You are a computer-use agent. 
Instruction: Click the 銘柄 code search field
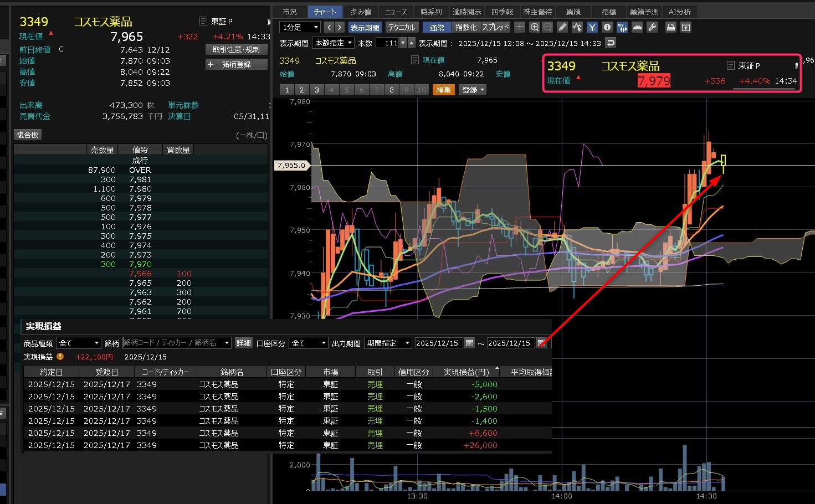(x=176, y=343)
